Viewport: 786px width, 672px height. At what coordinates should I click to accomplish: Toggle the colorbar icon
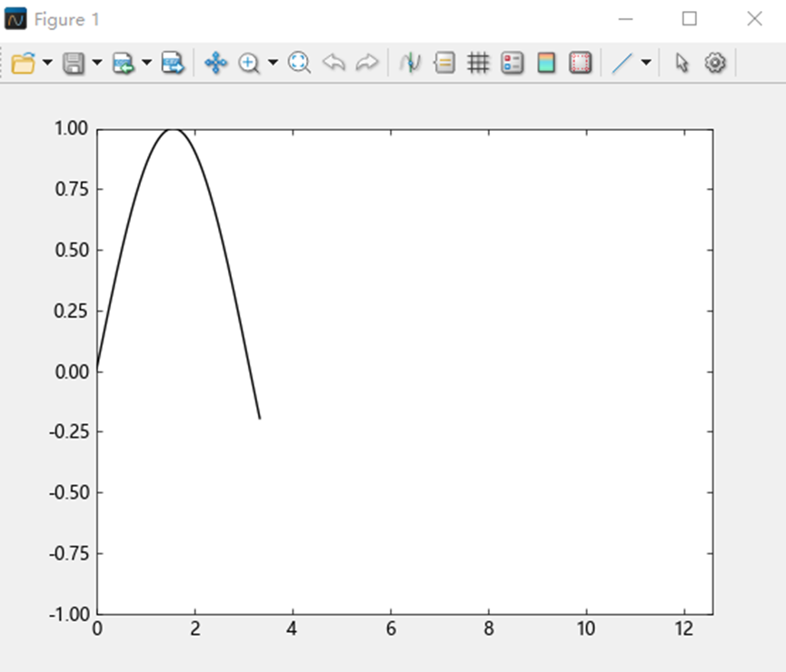[546, 64]
